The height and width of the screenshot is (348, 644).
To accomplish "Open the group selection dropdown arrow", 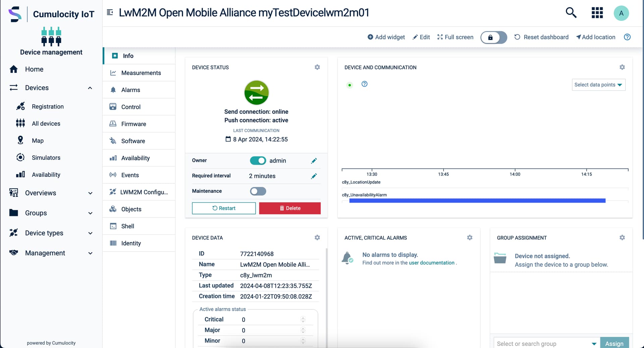I will pyautogui.click(x=594, y=344).
